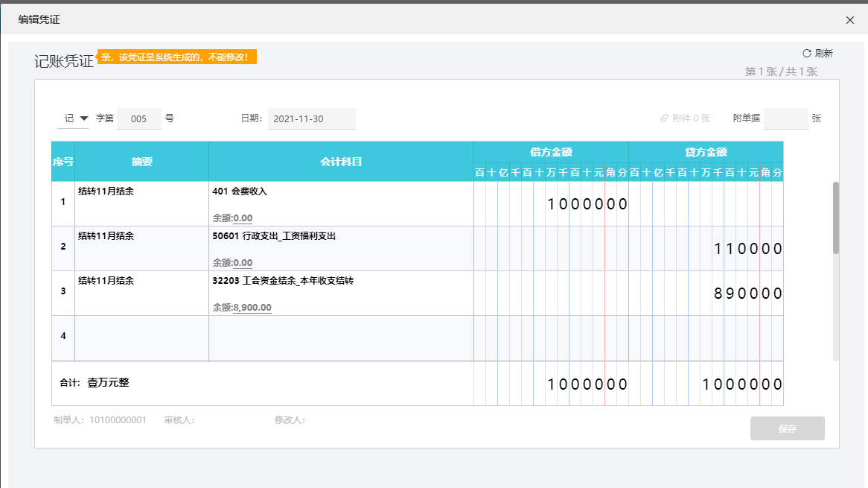The height and width of the screenshot is (488, 868).
Task: Open the 8,900.00 balance link in row 3
Action: click(252, 308)
